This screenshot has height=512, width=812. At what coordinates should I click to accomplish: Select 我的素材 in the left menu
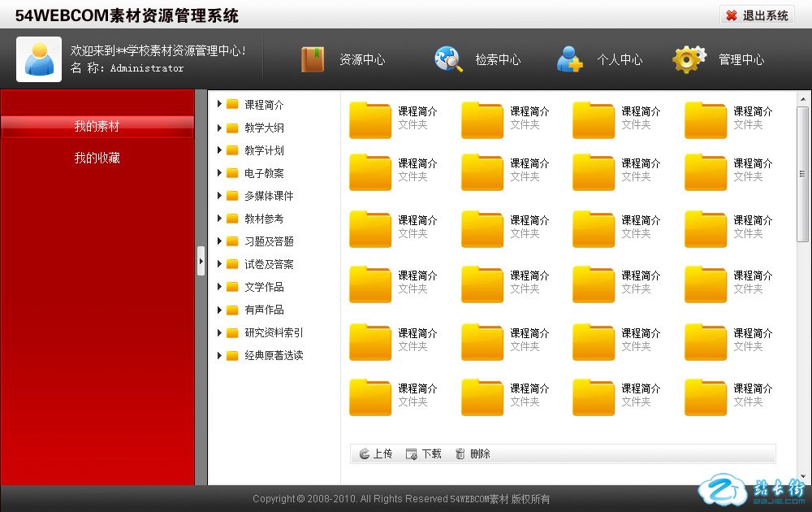tap(97, 127)
